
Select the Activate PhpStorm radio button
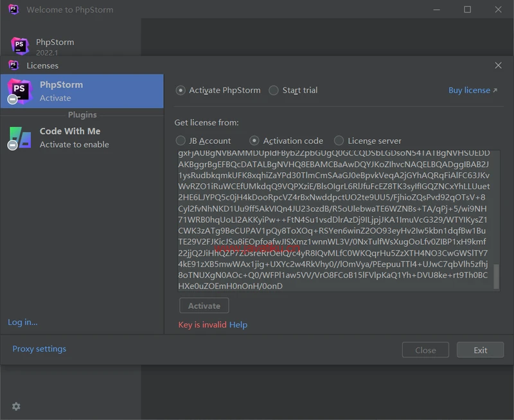pos(181,91)
